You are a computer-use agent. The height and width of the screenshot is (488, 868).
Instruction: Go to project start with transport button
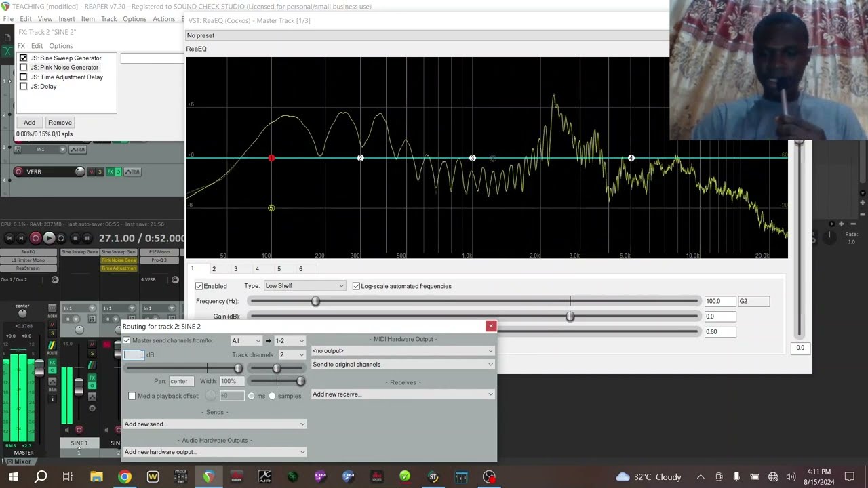pyautogui.click(x=9, y=238)
